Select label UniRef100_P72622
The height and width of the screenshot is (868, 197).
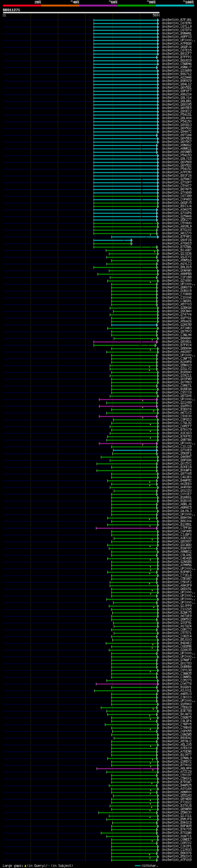coord(177,802)
